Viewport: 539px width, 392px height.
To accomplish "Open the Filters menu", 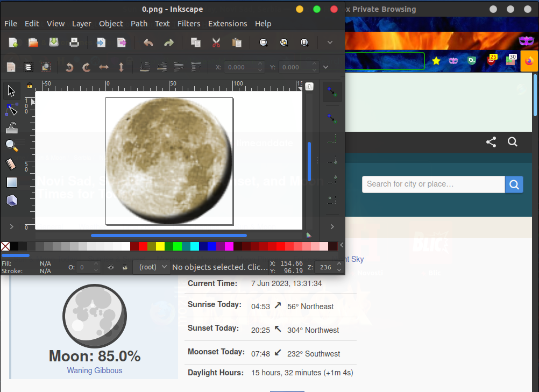I will coord(189,24).
